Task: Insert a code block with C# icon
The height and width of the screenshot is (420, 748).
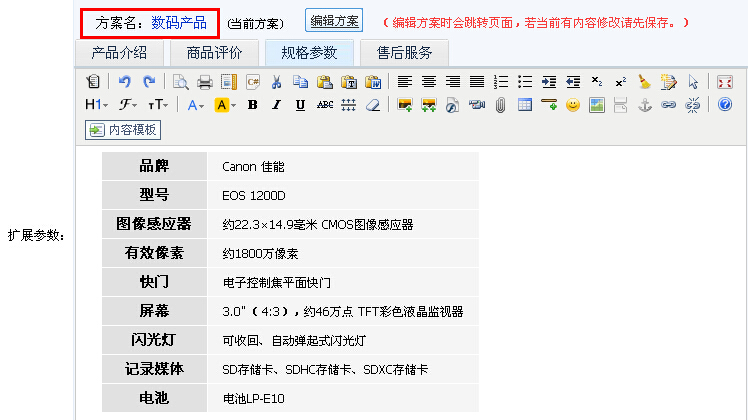Action: (x=253, y=82)
